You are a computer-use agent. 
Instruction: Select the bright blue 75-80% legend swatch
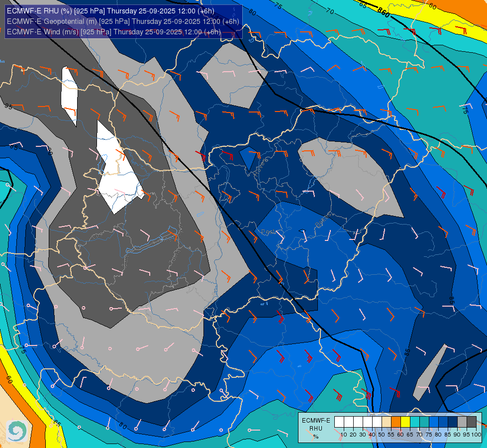click(434, 422)
